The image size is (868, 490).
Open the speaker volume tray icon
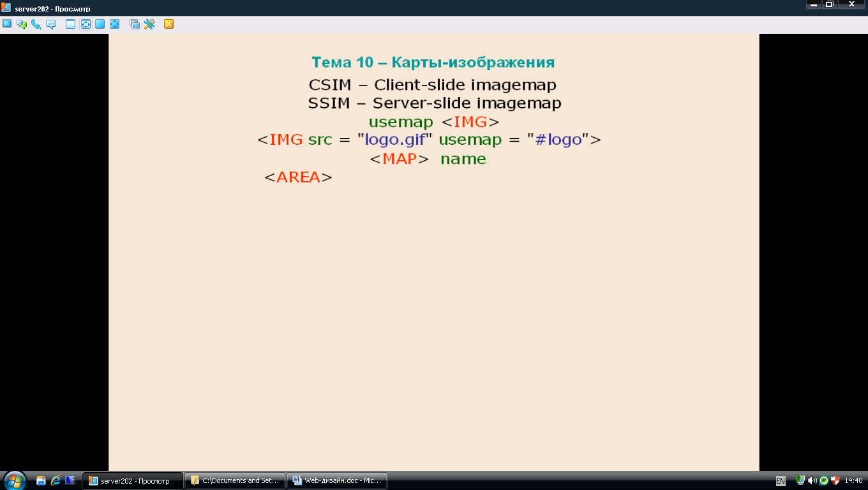[812, 480]
